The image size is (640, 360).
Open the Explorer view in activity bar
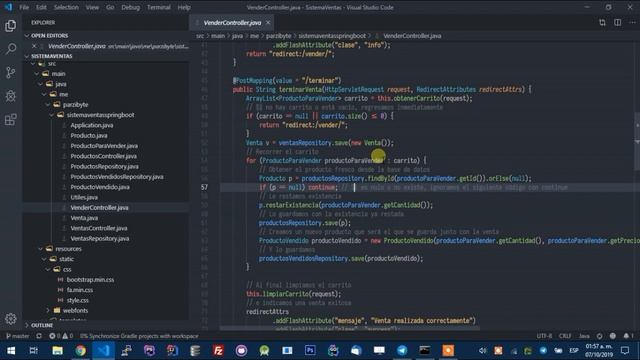pyautogui.click(x=11, y=26)
